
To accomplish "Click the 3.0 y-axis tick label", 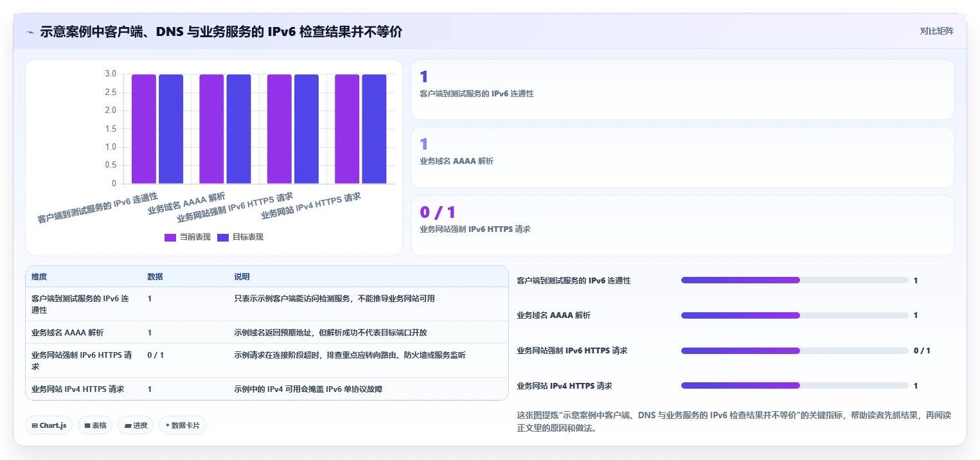I will [111, 74].
